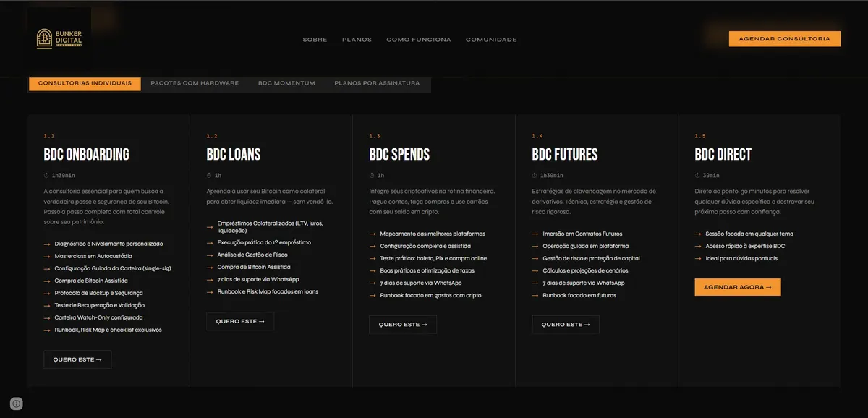Screen dimensions: 868x418
Task: Click 'Teste prático: boleto, Pix e compra online'
Action: click(433, 258)
